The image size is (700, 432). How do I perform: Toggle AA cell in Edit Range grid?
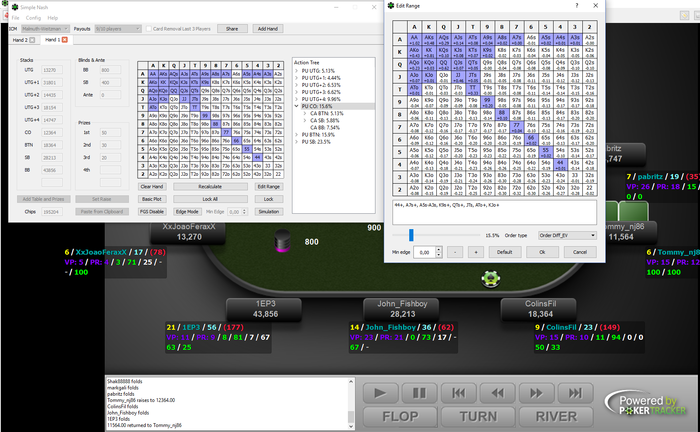pyautogui.click(x=415, y=40)
